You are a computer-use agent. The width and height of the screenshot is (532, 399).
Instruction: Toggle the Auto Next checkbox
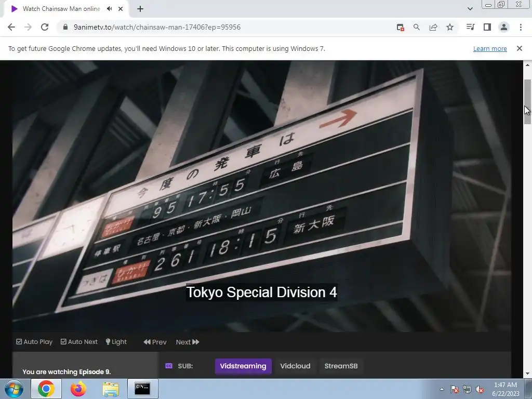pos(79,342)
